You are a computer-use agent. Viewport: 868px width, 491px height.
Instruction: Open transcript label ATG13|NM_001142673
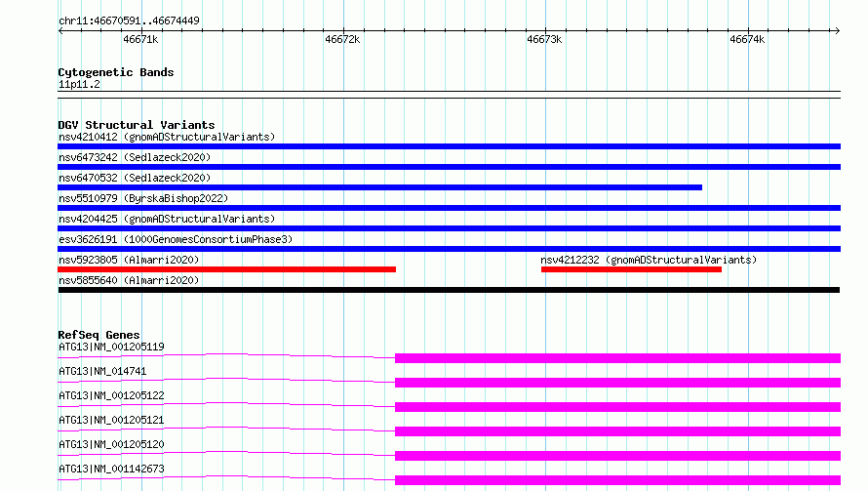point(111,469)
